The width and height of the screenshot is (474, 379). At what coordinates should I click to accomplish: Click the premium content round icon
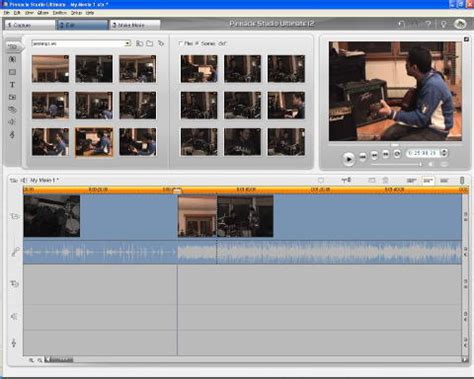point(460,24)
